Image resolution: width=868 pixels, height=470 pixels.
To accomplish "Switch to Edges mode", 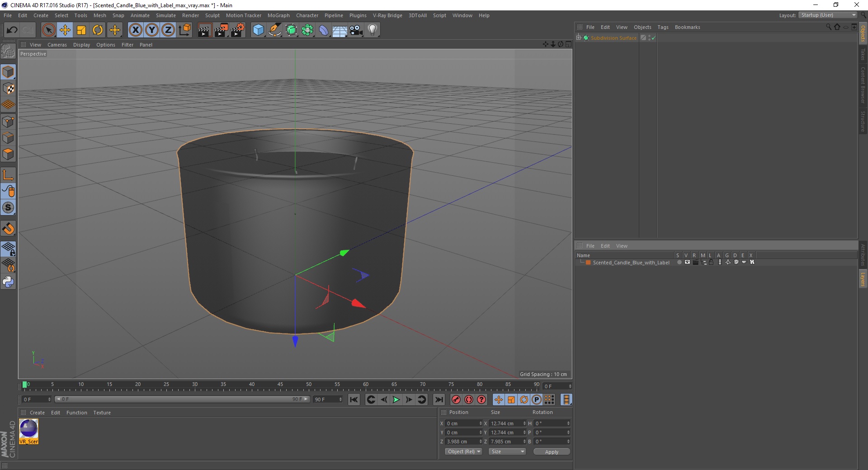I will point(8,138).
